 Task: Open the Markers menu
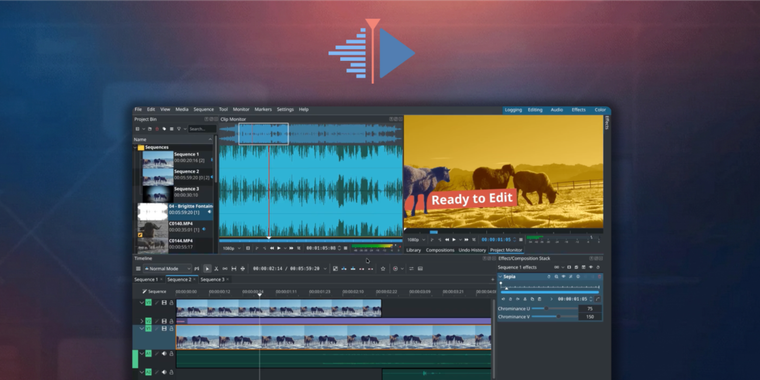tap(263, 110)
